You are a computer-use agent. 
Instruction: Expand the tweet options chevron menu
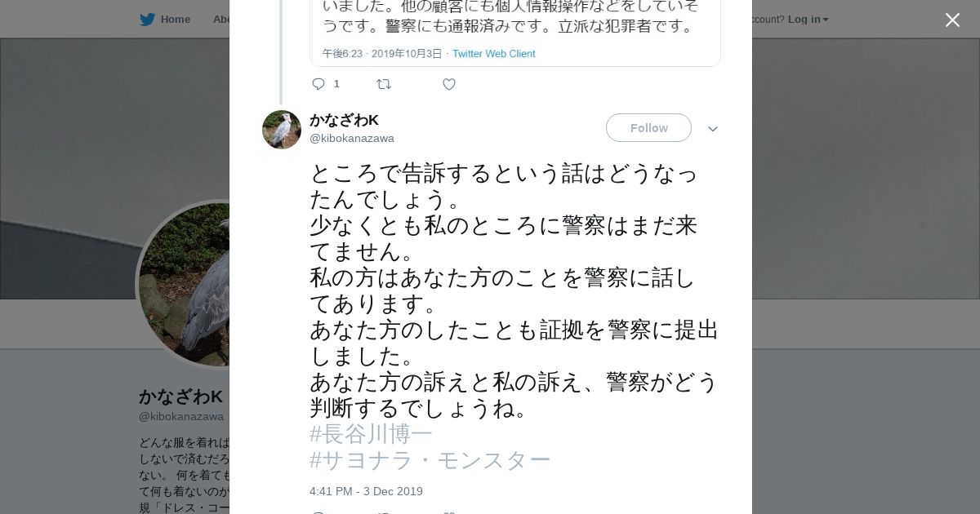point(713,129)
